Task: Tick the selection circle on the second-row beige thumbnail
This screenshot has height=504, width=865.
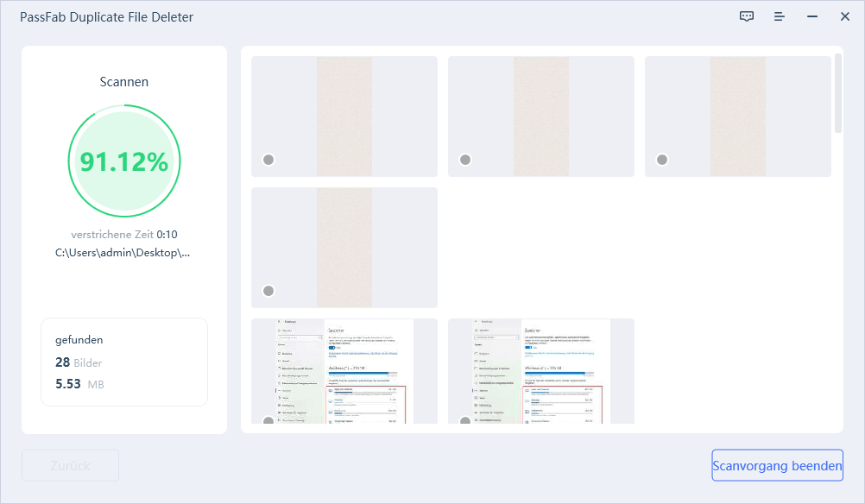Action: [268, 291]
